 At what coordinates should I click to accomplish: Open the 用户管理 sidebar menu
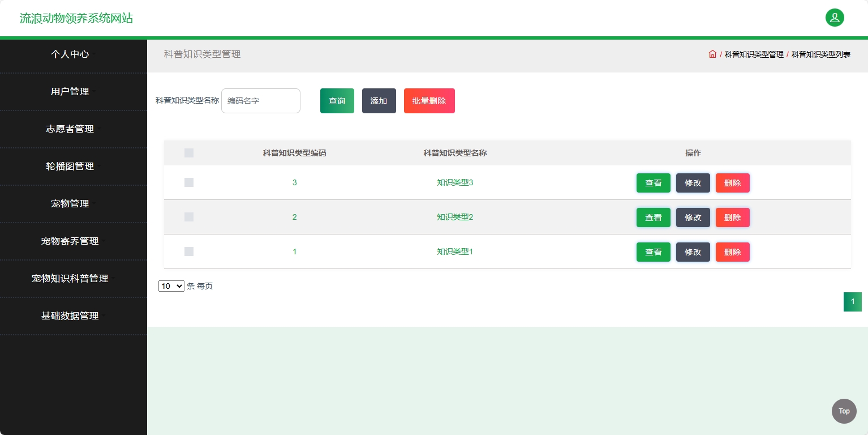tap(70, 91)
